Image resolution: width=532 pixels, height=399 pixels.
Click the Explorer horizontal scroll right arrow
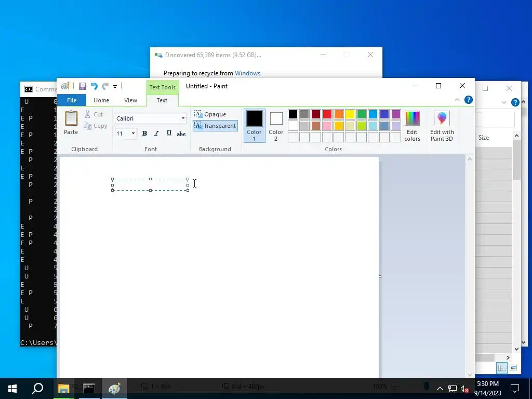[508, 357]
